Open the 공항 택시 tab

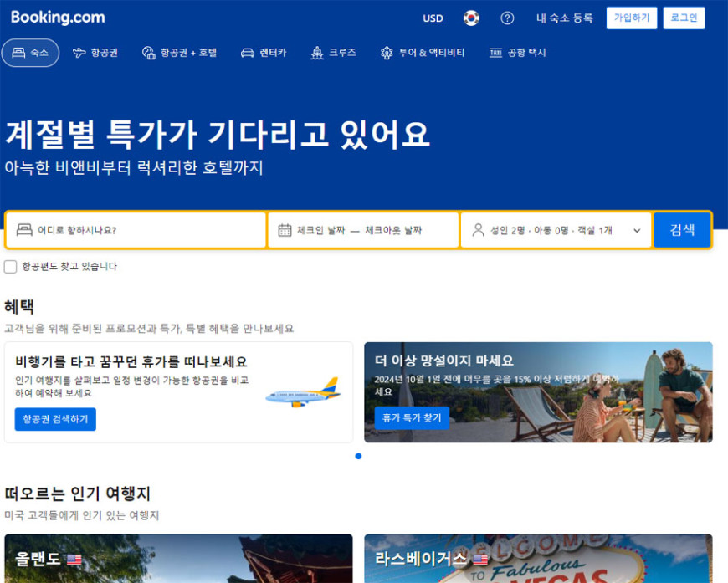(x=518, y=53)
